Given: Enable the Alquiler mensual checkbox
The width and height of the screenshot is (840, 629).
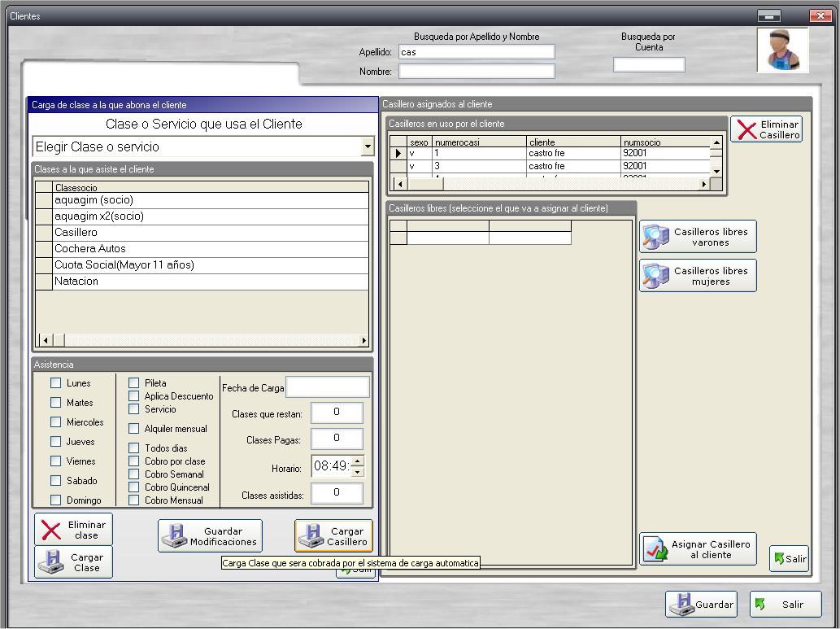Looking at the screenshot, I should 134,429.
